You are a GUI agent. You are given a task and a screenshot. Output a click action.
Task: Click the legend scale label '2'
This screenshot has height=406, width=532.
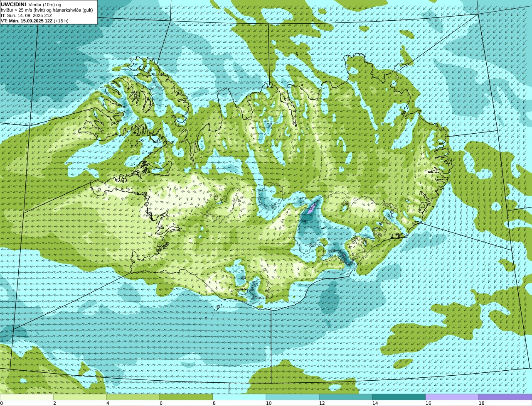point(54,403)
